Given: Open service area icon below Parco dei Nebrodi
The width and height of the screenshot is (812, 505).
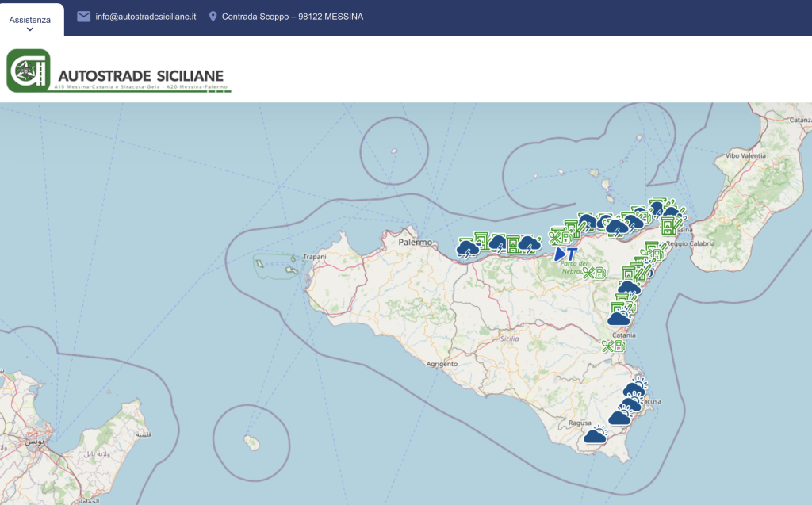Looking at the screenshot, I should pos(593,274).
